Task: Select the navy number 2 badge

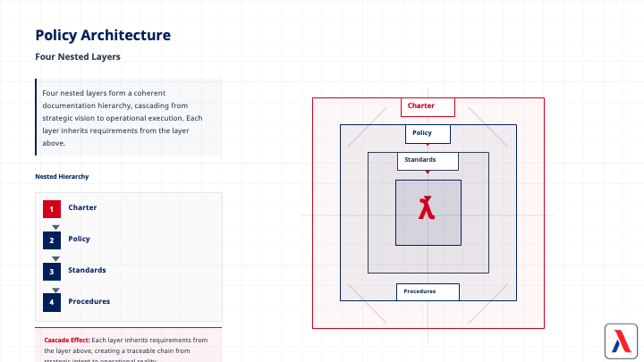Action: click(52, 240)
